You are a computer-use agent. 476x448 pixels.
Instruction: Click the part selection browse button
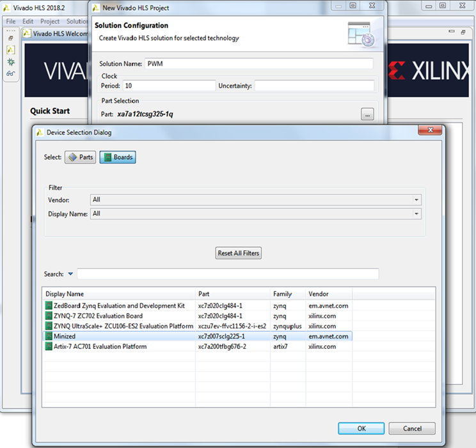[367, 114]
